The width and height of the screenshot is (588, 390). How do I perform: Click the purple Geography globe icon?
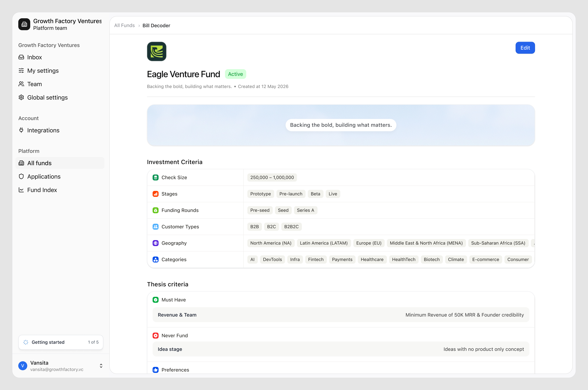(x=156, y=243)
